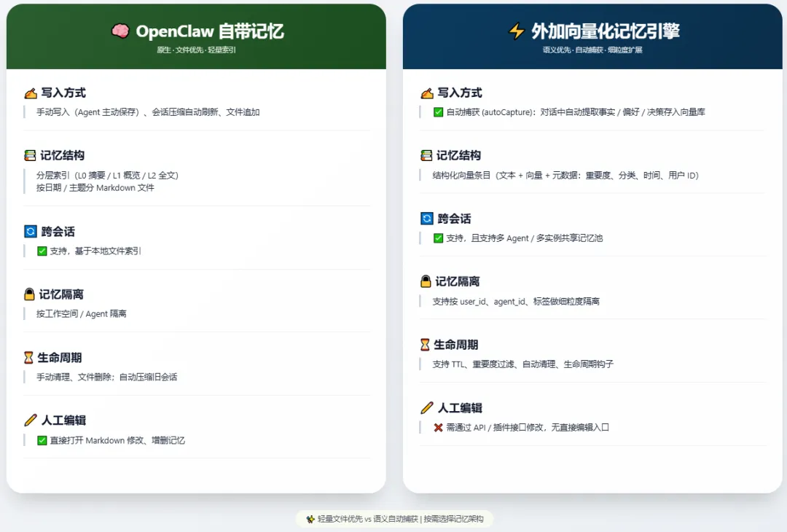
Task: Click the 记忆隔离 heading in OpenClaw card
Action: click(x=61, y=294)
